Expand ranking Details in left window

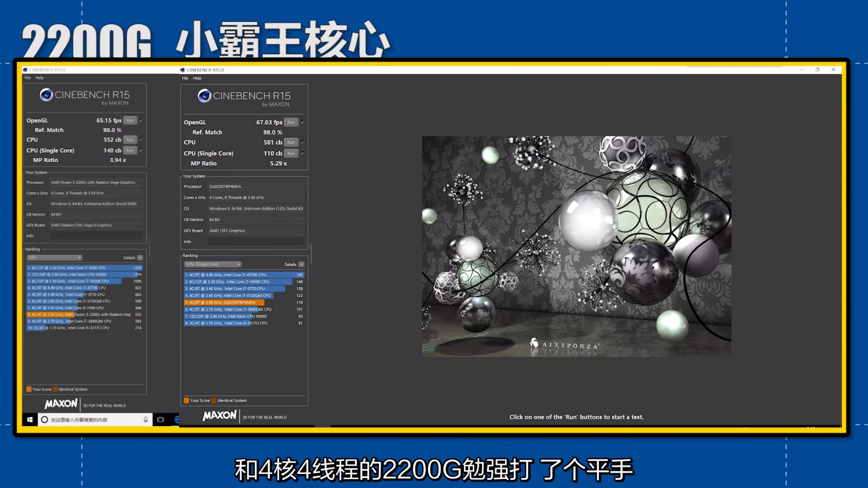[x=140, y=258]
